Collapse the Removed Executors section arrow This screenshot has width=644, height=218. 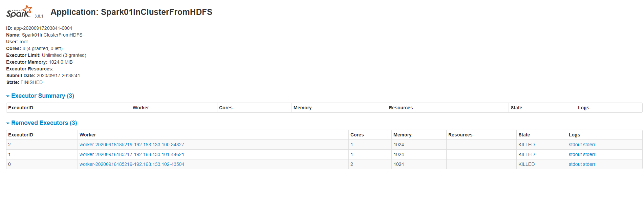tap(8, 123)
